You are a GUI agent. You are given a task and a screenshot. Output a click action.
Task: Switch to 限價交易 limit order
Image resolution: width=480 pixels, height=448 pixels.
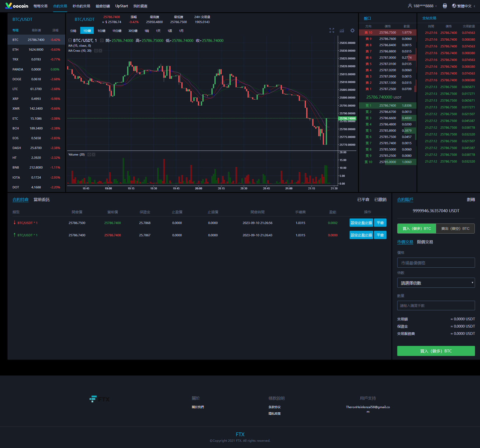[x=425, y=242]
